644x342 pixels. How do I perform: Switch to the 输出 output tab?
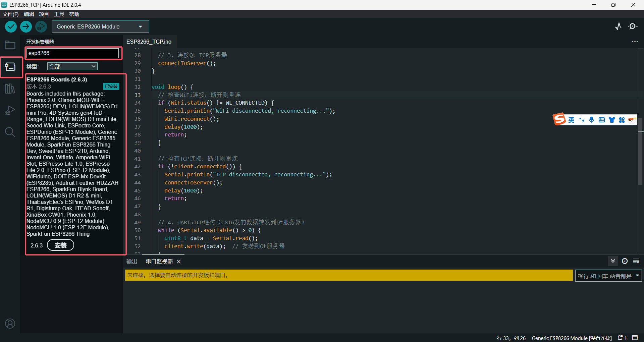pos(132,262)
